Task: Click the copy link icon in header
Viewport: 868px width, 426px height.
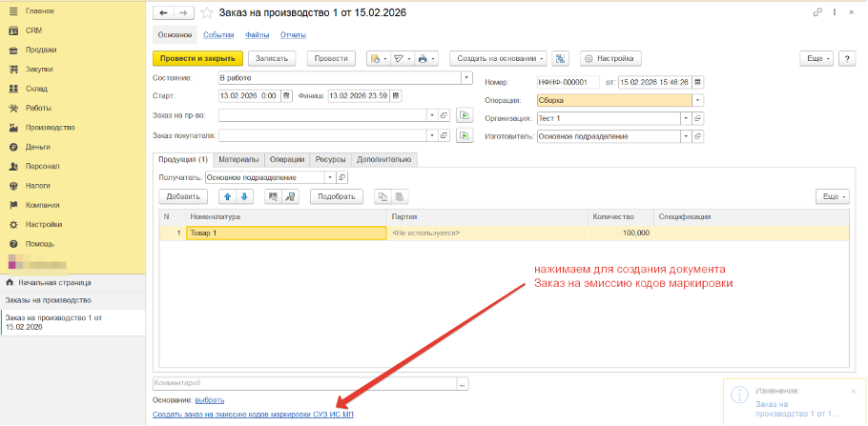Action: pyautogui.click(x=816, y=12)
